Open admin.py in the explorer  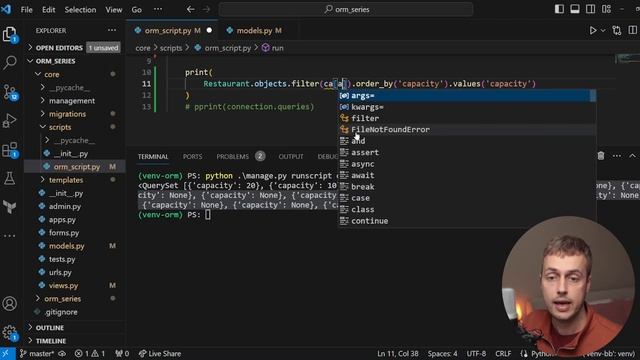tap(64, 207)
